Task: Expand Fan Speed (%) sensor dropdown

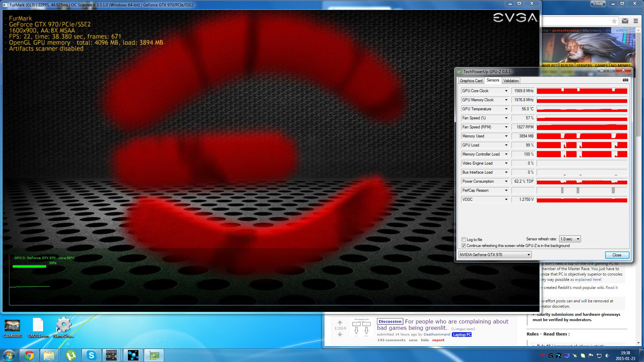Action: point(506,118)
